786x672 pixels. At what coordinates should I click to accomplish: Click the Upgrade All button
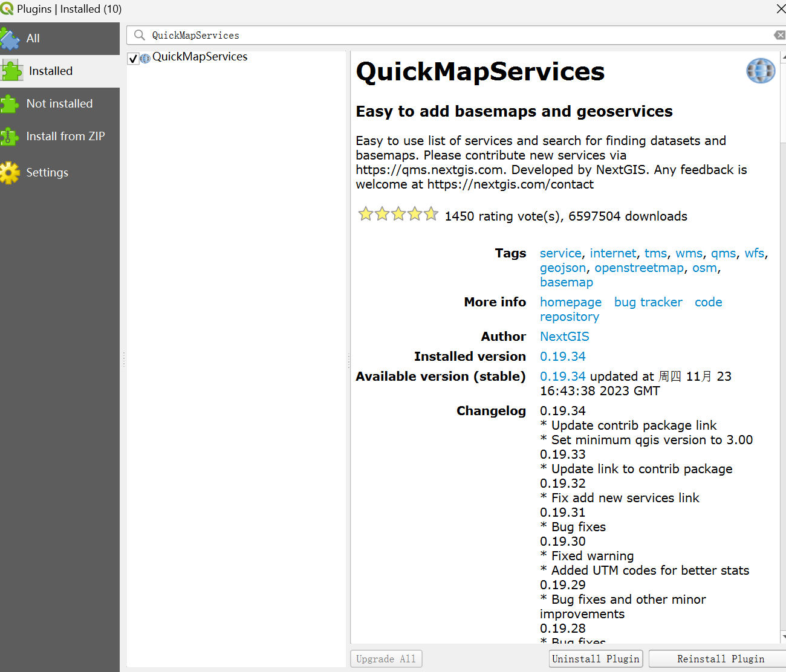[386, 659]
